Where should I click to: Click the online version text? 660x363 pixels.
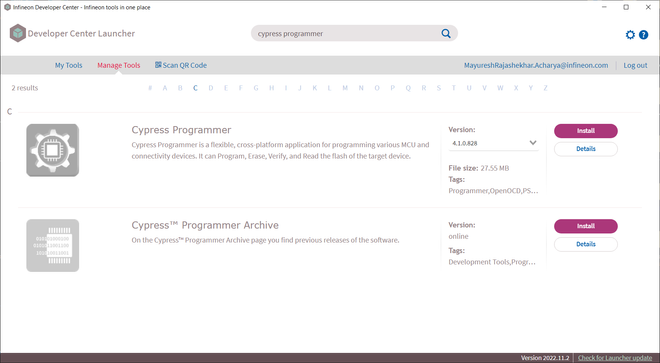458,236
